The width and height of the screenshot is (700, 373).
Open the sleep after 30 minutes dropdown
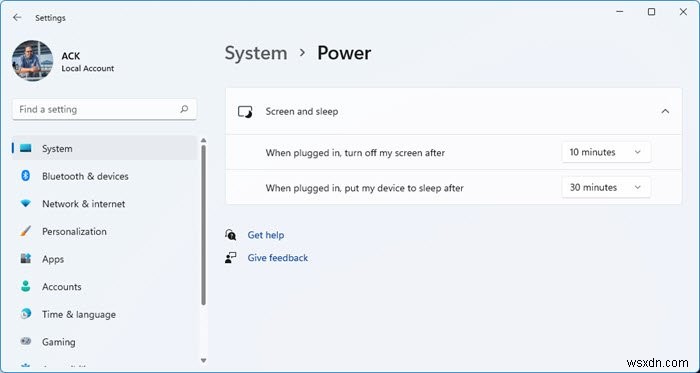pyautogui.click(x=606, y=187)
